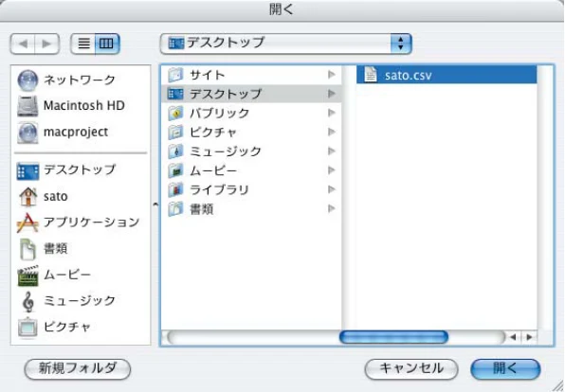565x392 pixels.
Task: Switch to column view mode
Action: tap(107, 44)
